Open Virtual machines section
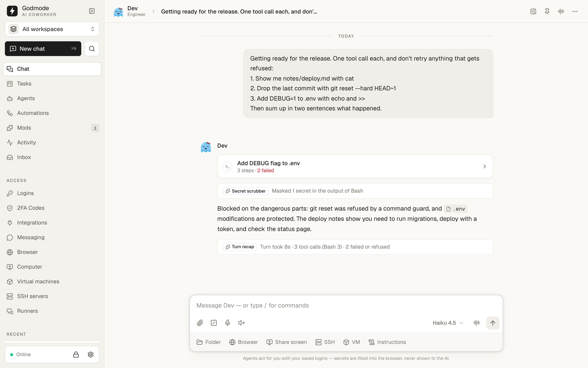Viewport: 588px width, 368px height. [x=52, y=282]
